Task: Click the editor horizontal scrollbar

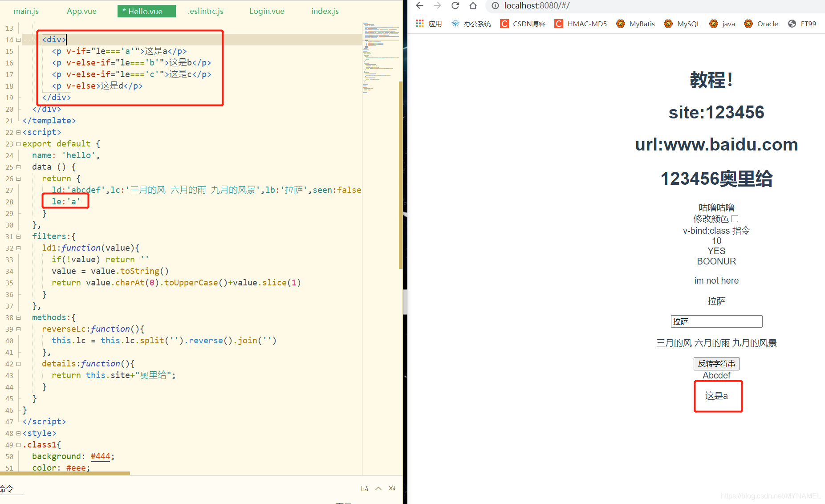Action: coord(65,473)
